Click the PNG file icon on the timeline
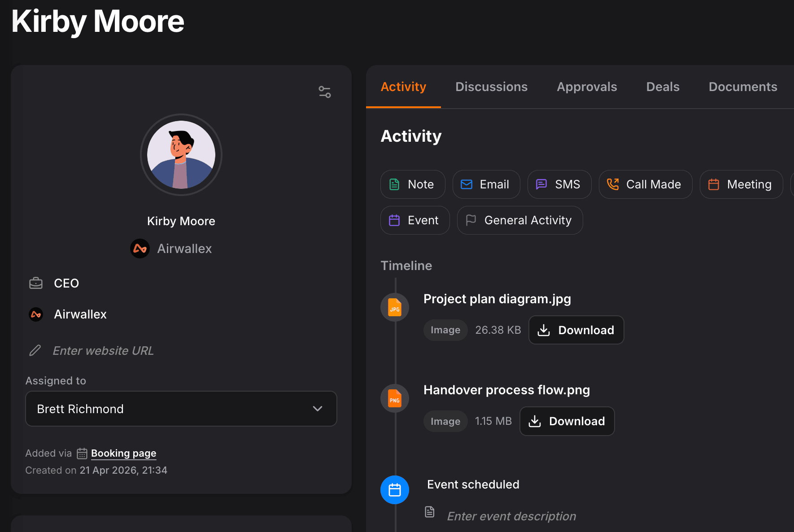 click(394, 398)
